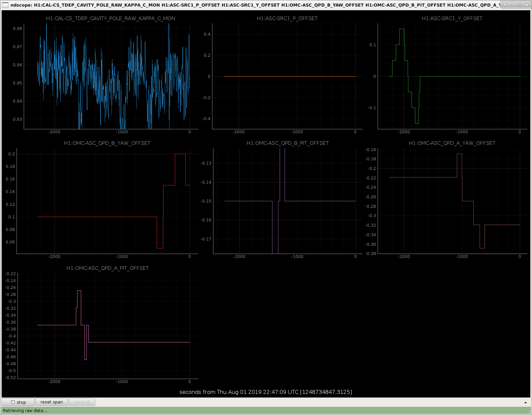Minimize the ndscope window

click(512, 5)
